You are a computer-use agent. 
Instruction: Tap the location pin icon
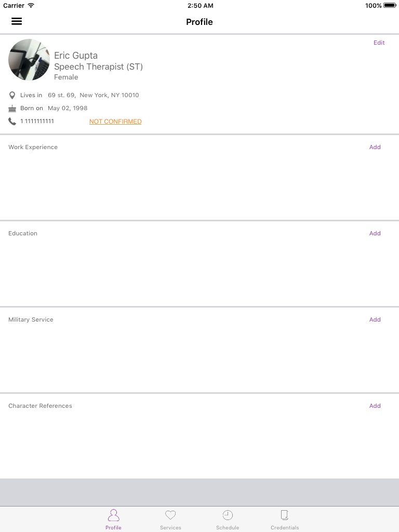pos(12,96)
